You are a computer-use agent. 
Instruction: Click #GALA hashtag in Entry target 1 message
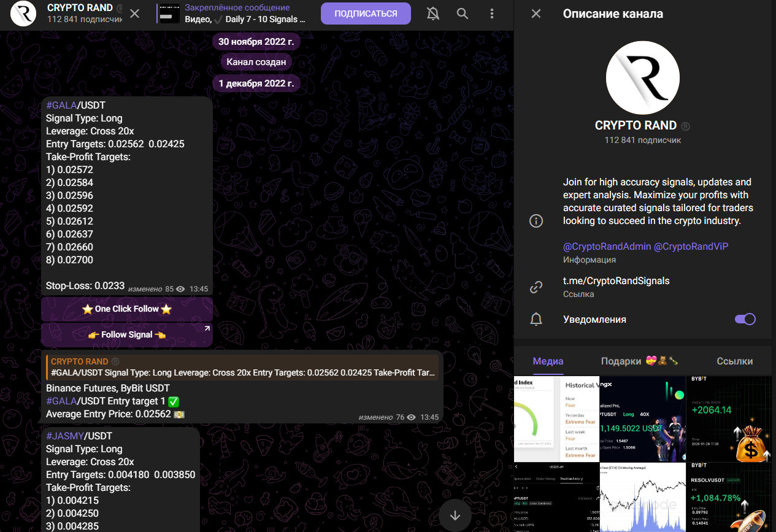[x=61, y=401]
